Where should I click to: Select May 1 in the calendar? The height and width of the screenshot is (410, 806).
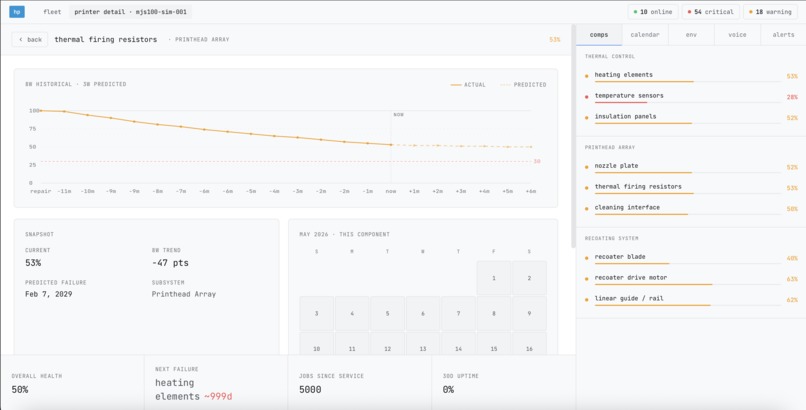point(494,278)
